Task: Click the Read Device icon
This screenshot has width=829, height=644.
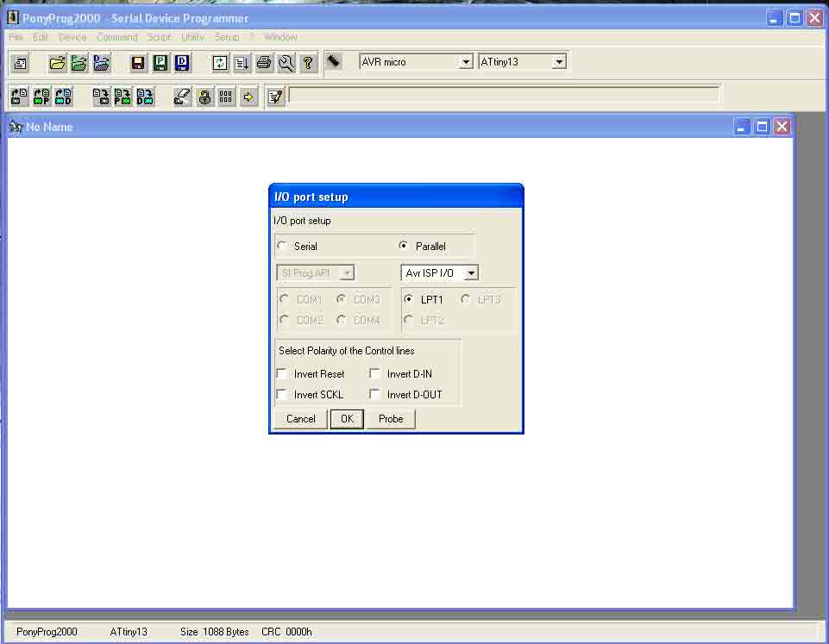Action: tap(19, 97)
